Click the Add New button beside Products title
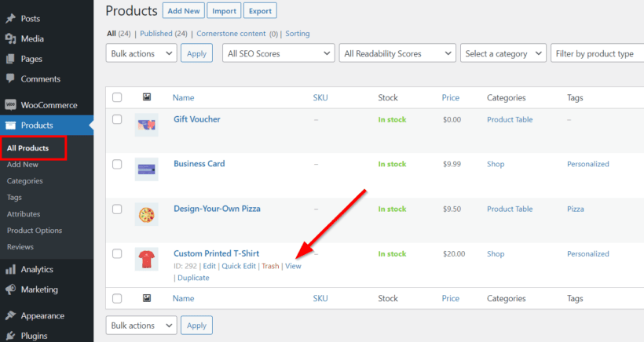 click(x=184, y=11)
